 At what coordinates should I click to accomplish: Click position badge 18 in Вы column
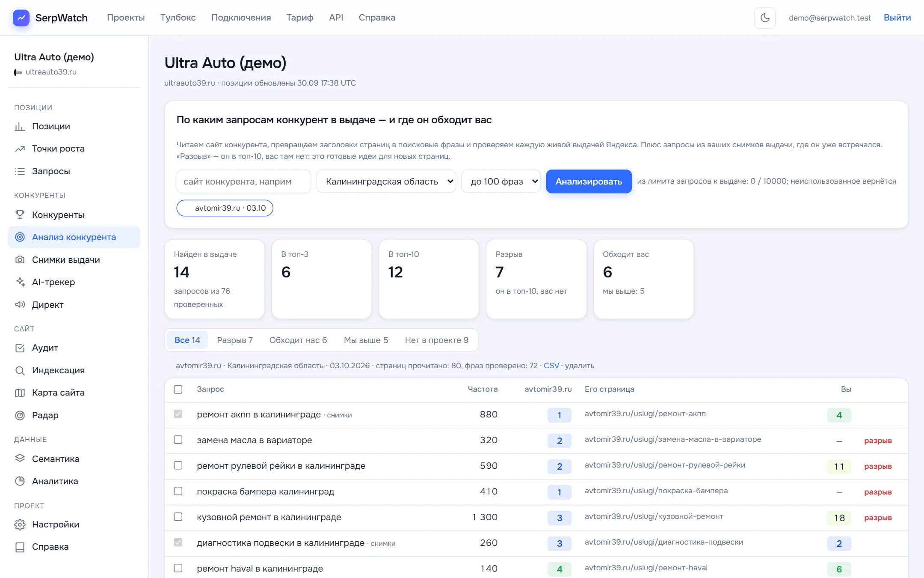[839, 518]
